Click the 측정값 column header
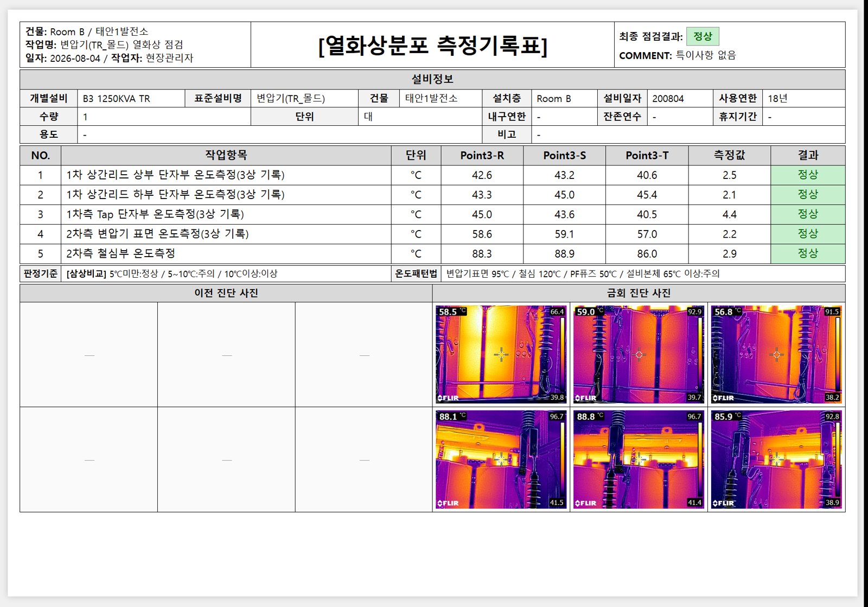This screenshot has width=868, height=607. [x=729, y=155]
